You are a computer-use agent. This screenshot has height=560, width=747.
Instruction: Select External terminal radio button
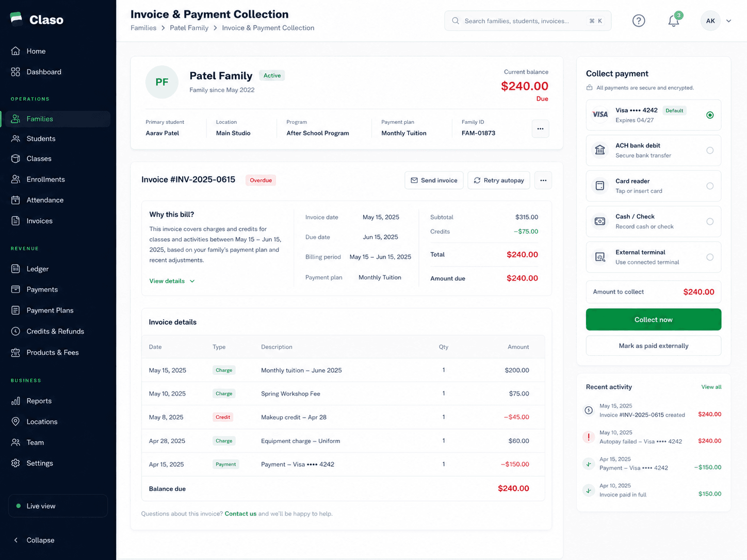pyautogui.click(x=710, y=257)
